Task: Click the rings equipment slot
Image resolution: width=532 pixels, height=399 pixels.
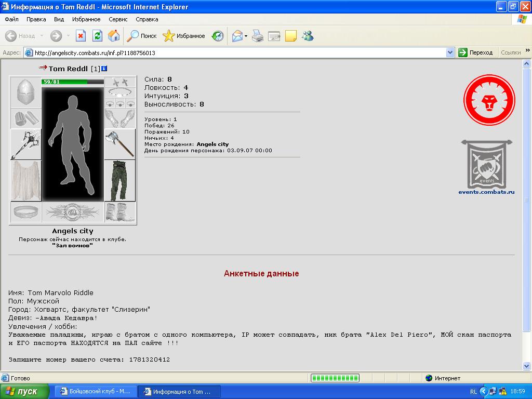Action: [x=120, y=103]
